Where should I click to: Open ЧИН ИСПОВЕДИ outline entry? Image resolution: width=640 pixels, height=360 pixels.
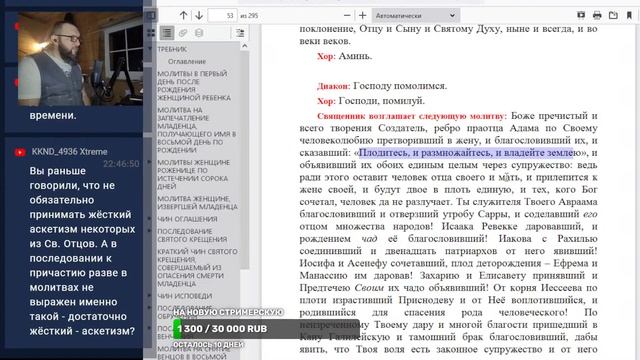184,296
